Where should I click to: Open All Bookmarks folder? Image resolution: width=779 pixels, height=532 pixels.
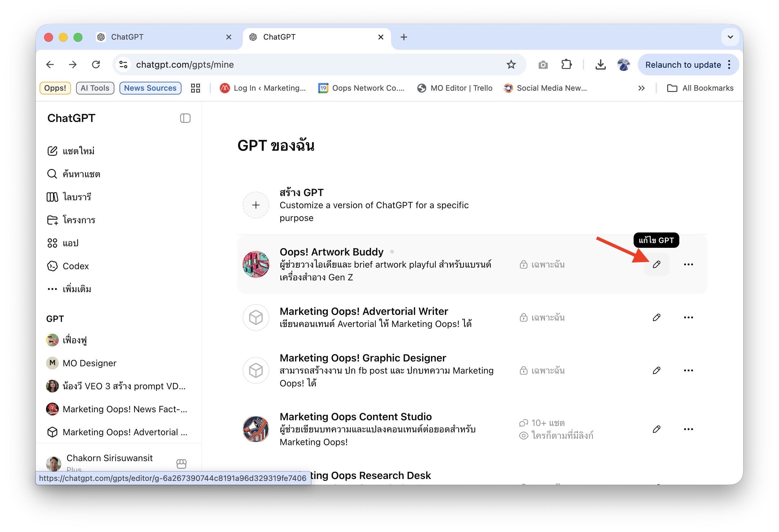pyautogui.click(x=700, y=88)
